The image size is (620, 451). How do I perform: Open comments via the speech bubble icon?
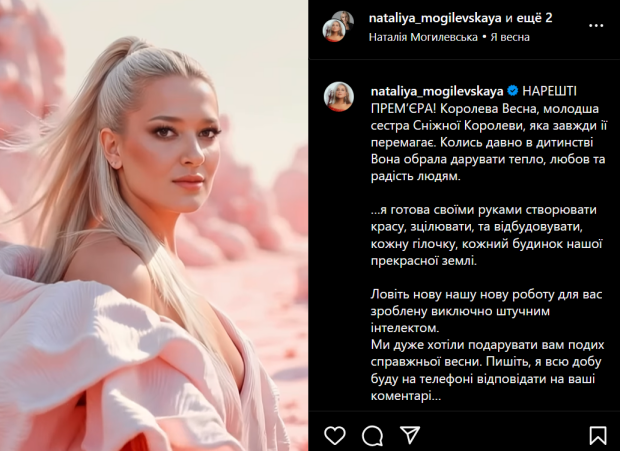coord(372,436)
